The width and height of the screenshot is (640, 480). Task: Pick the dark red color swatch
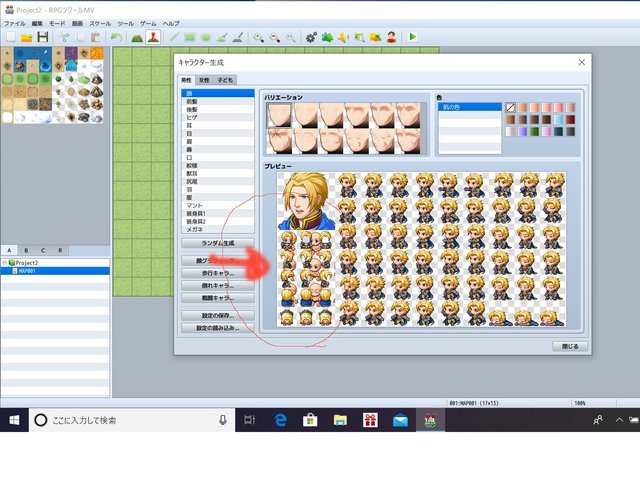pyautogui.click(x=570, y=120)
